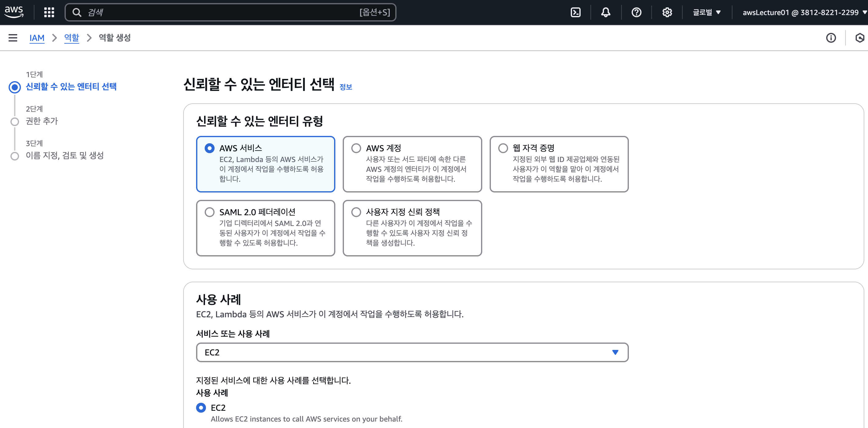Click the 'Allows EC2 instances to call AWS services' description
Viewport: 868px width, 428px height.
307,419
